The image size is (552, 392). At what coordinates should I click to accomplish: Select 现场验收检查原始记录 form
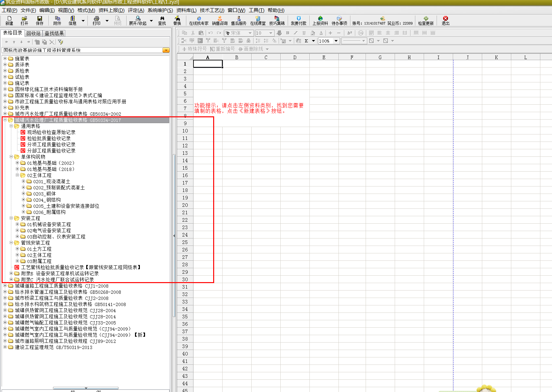coord(51,132)
